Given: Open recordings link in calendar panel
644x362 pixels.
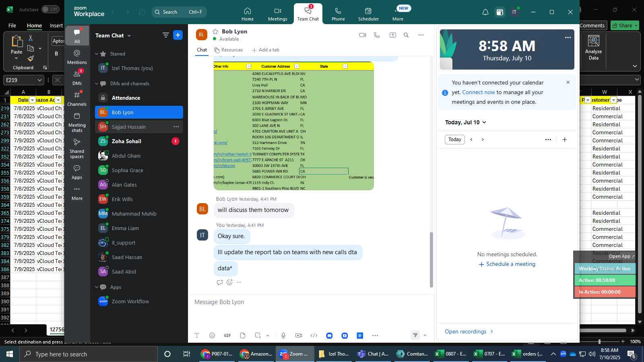Looking at the screenshot, I should coord(469,331).
